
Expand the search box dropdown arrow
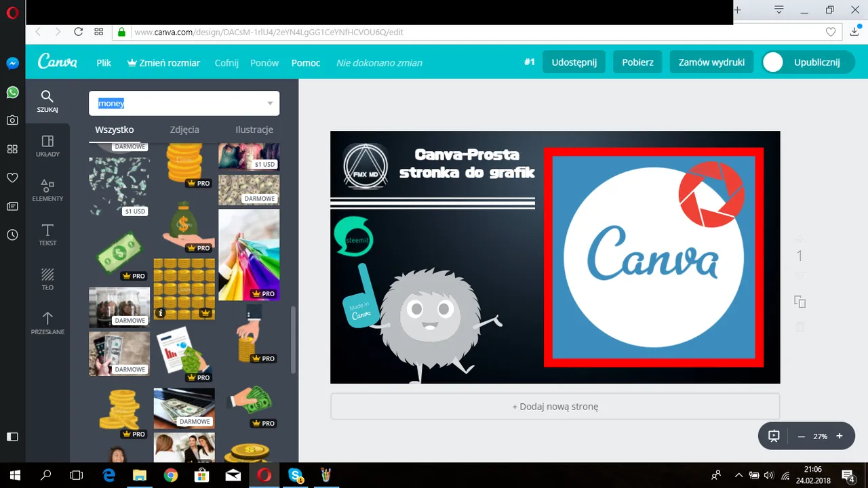(x=270, y=104)
